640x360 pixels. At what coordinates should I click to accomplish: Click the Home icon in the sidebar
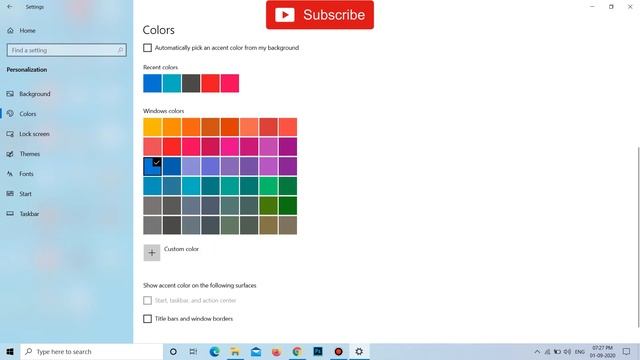tap(10, 31)
